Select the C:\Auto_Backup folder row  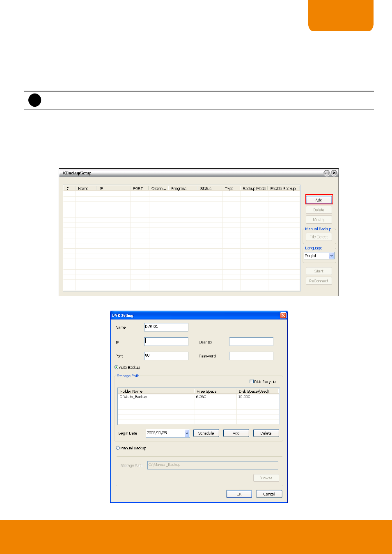pyautogui.click(x=199, y=397)
